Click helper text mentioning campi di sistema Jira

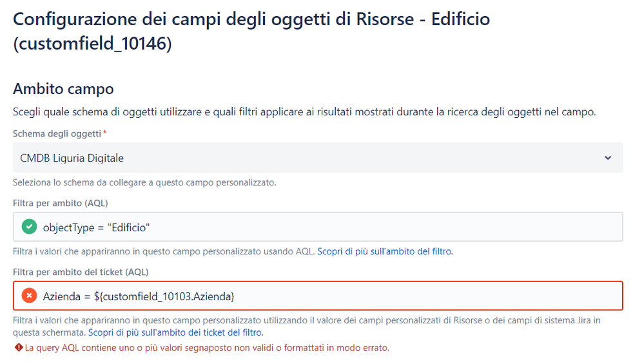(x=306, y=326)
